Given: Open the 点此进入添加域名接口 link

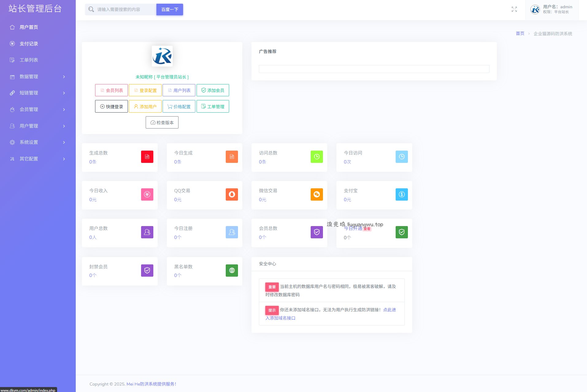Looking at the screenshot, I should click(x=389, y=310).
